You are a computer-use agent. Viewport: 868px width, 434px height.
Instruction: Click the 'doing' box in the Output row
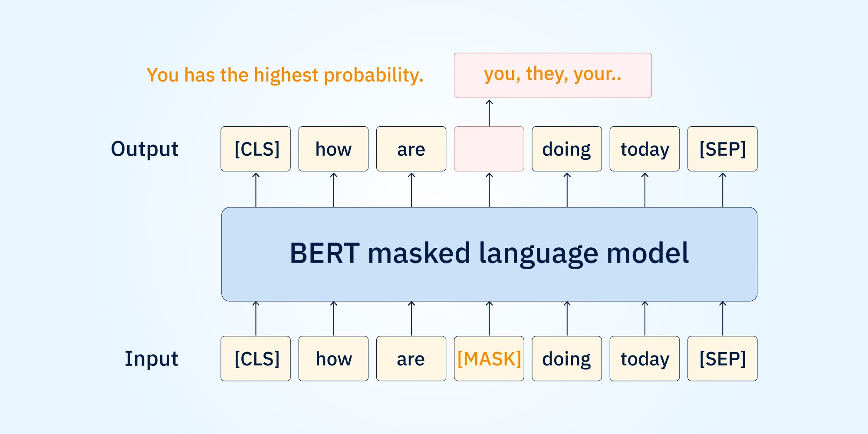pyautogui.click(x=566, y=149)
